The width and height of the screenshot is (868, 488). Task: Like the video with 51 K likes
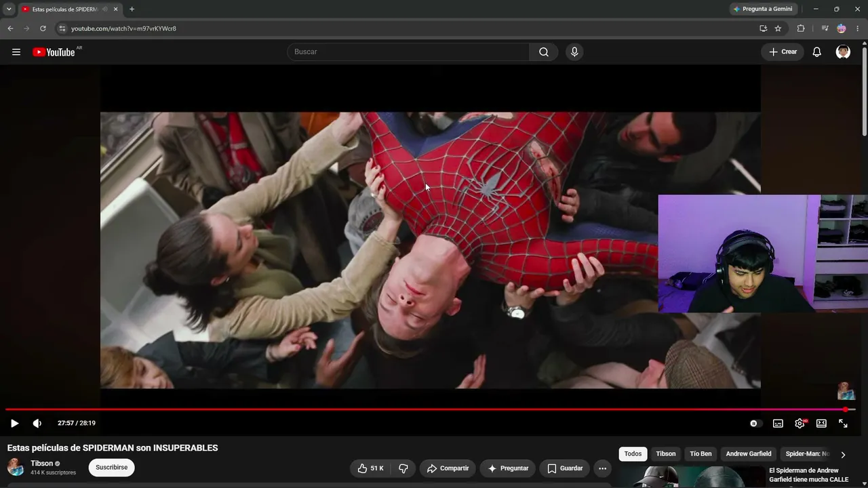pyautogui.click(x=370, y=468)
